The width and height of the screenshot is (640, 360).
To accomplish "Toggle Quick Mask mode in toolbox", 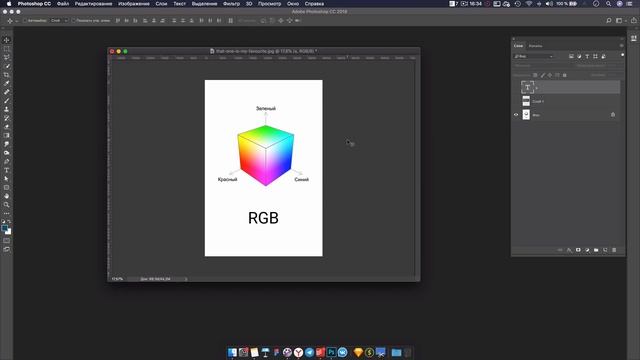I will pyautogui.click(x=7, y=240).
